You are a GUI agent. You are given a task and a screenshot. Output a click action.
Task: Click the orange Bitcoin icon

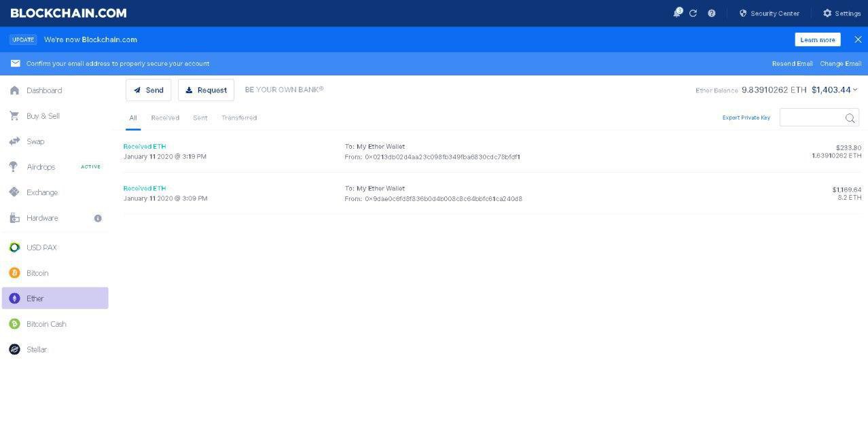pos(14,273)
